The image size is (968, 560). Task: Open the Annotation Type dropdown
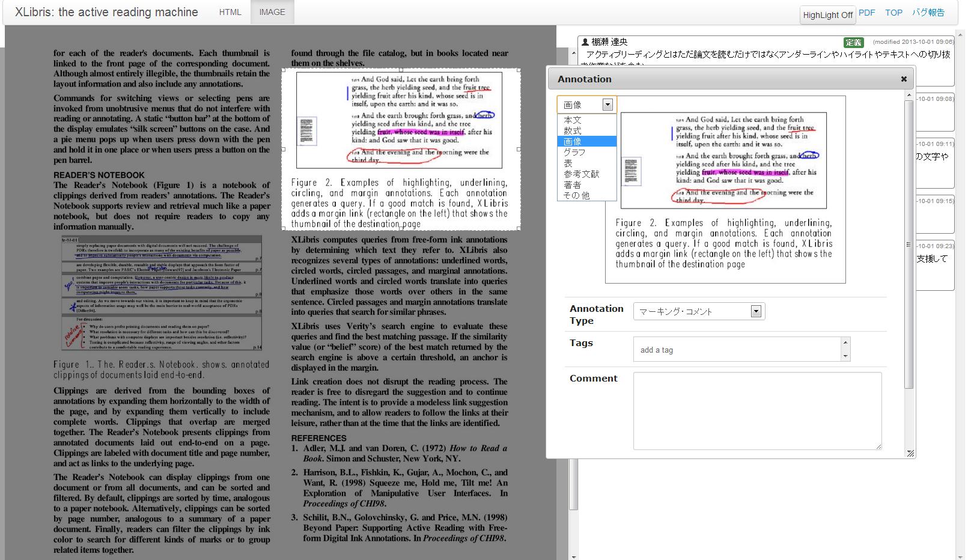699,311
